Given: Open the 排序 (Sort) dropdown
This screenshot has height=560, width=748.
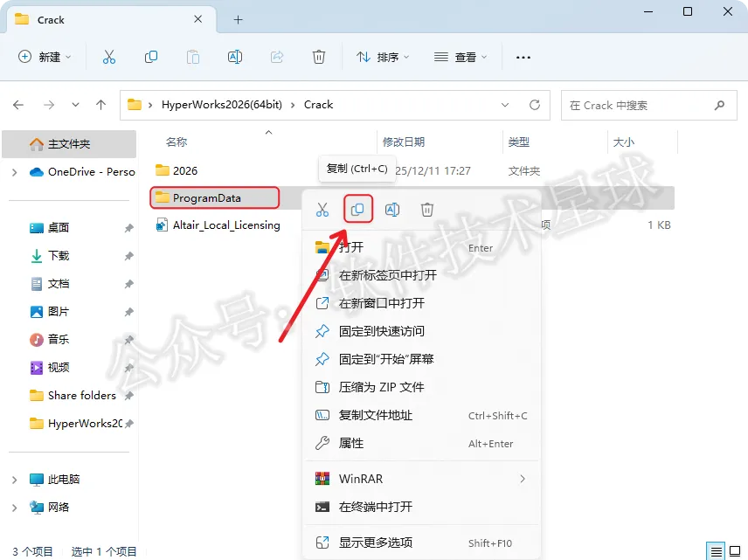Looking at the screenshot, I should tap(383, 58).
